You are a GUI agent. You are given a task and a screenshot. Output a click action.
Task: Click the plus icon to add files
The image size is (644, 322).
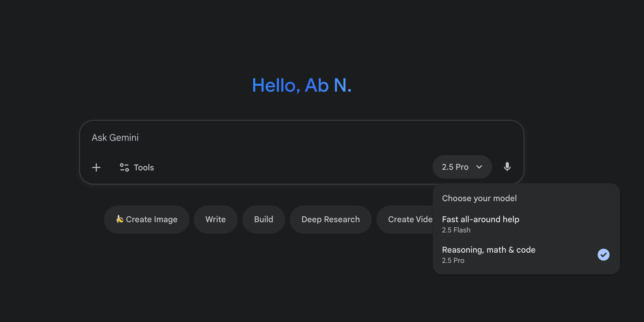[96, 167]
